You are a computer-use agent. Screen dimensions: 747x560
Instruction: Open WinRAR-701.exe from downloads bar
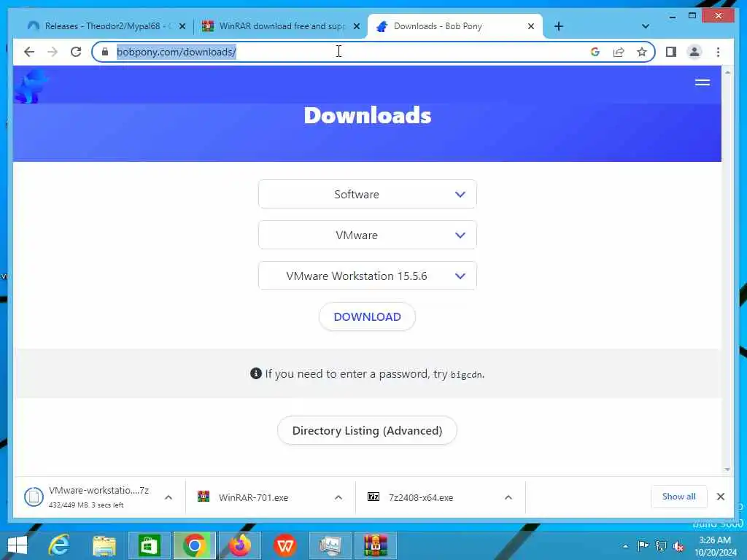pos(253,497)
